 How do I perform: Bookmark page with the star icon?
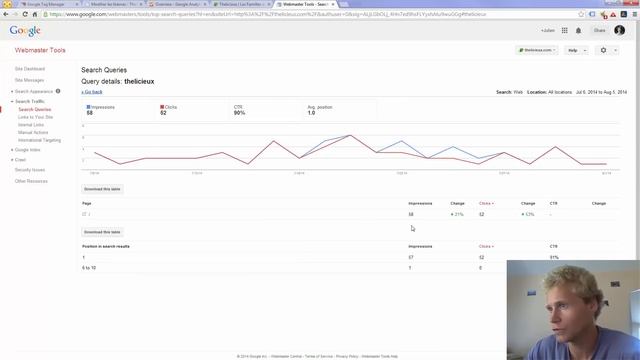click(581, 14)
